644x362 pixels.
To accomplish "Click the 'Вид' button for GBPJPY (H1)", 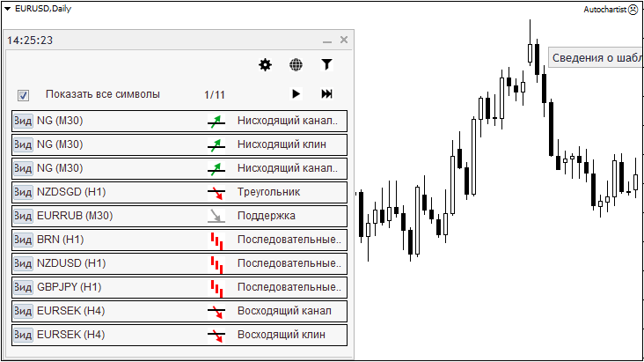I will [23, 287].
